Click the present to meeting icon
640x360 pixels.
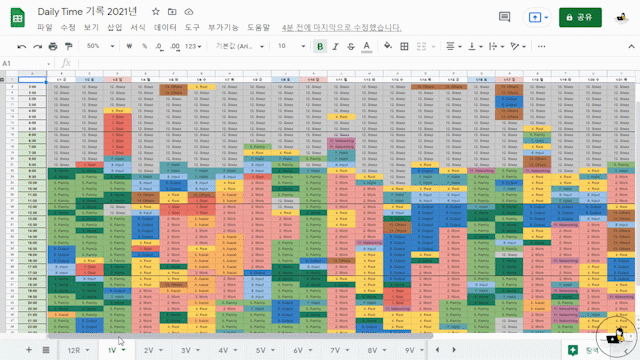(535, 17)
